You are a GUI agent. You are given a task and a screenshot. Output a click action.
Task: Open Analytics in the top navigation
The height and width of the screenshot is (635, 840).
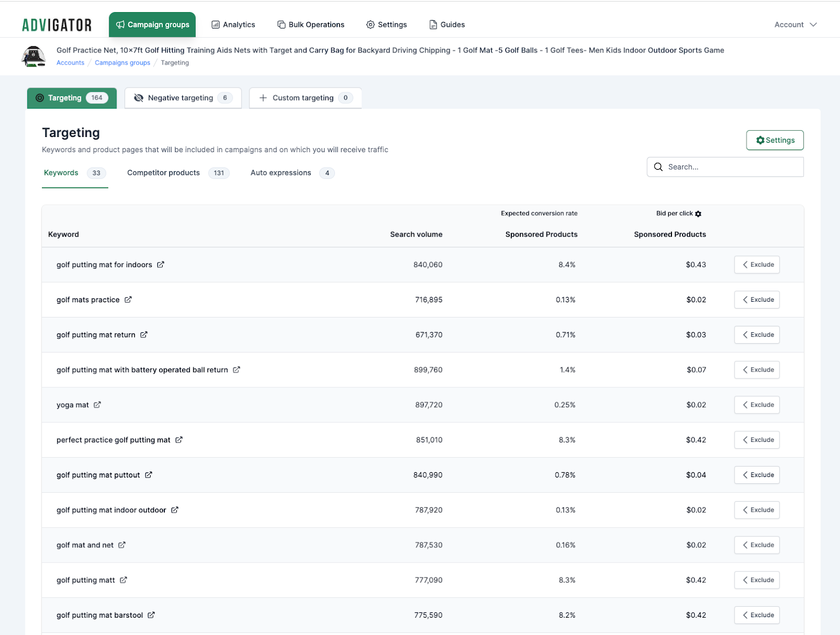tap(233, 25)
